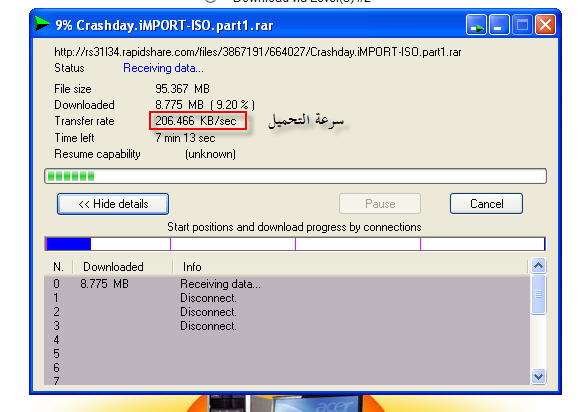Click the blue segment of connections progress bar

(x=69, y=244)
